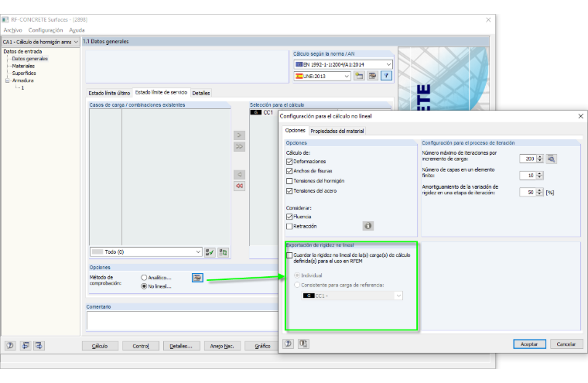This screenshot has height=383, width=588.
Task: Click Cálculo button
Action: click(x=100, y=346)
